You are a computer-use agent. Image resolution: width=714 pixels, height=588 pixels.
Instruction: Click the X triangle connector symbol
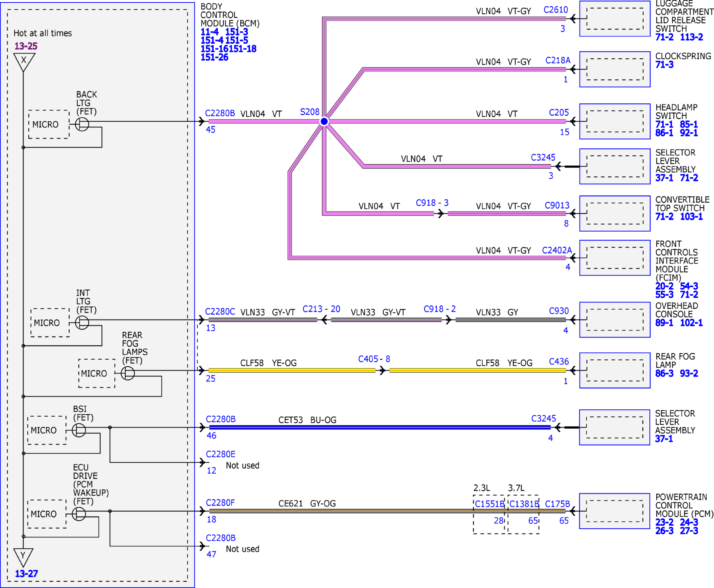(x=24, y=62)
